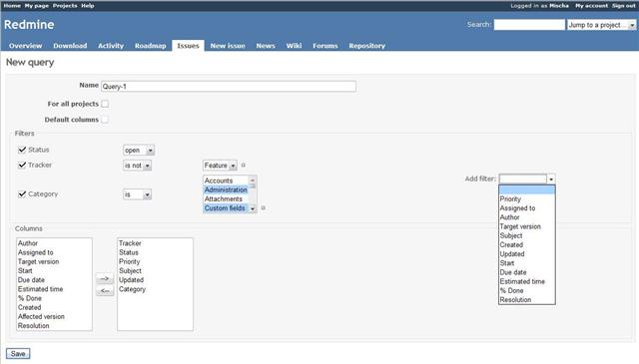
Task: Focus the Search input field
Action: point(529,25)
